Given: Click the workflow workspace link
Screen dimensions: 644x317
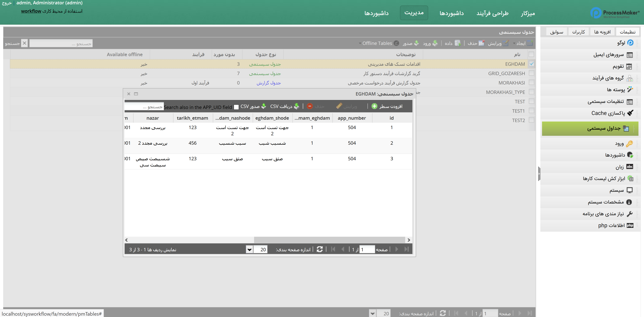Looking at the screenshot, I should point(31,11).
